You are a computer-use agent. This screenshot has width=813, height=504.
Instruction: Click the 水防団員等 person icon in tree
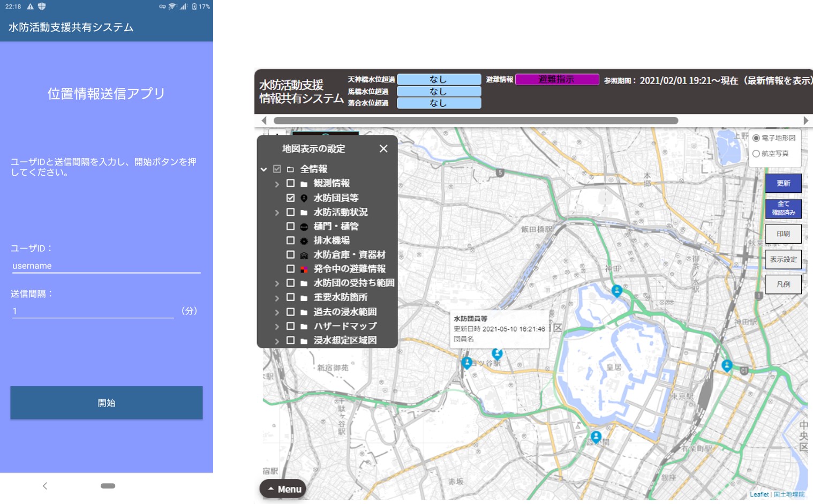coord(304,198)
